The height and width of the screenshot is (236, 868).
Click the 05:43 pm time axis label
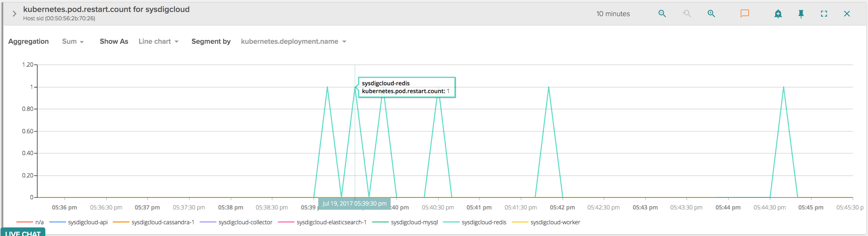coord(645,207)
